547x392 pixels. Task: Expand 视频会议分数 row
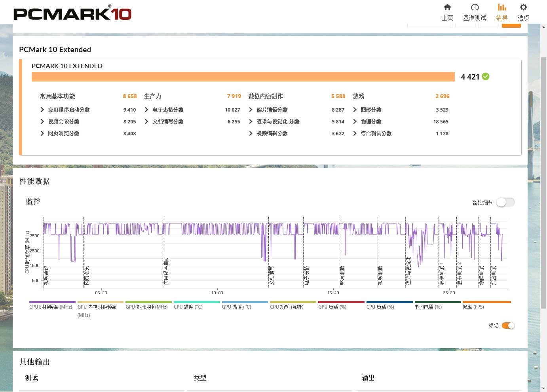(x=42, y=121)
